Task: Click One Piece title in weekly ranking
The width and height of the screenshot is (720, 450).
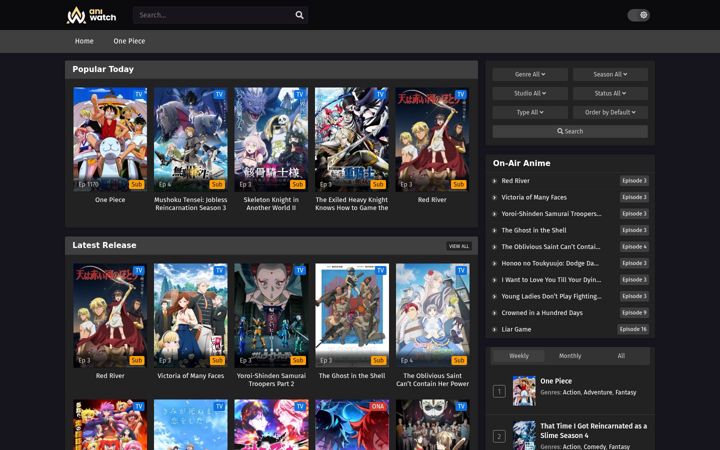Action: pos(556,381)
